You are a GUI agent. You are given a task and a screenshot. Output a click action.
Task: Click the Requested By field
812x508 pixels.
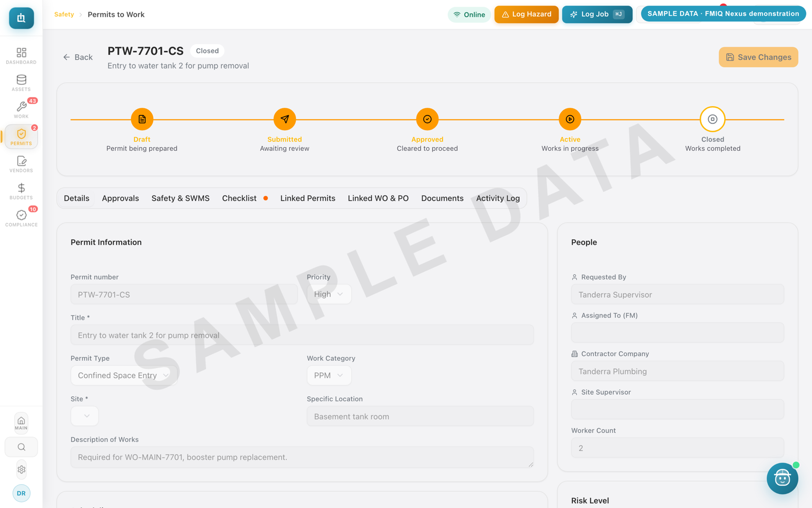pos(678,294)
